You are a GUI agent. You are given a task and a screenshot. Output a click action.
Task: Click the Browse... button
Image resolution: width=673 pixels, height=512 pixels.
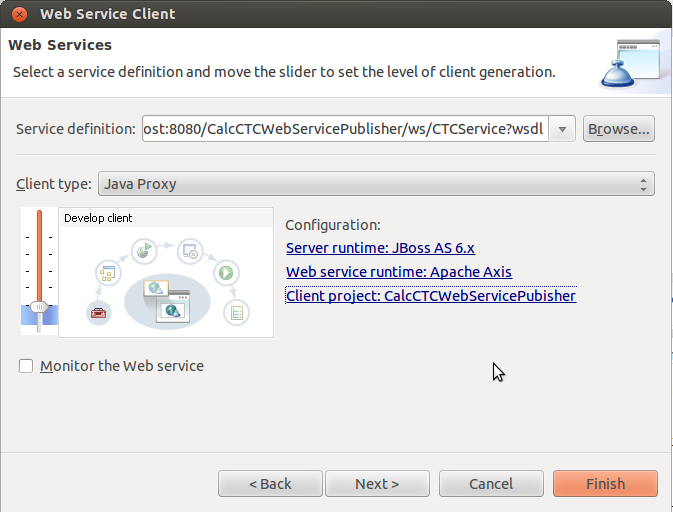pos(618,129)
